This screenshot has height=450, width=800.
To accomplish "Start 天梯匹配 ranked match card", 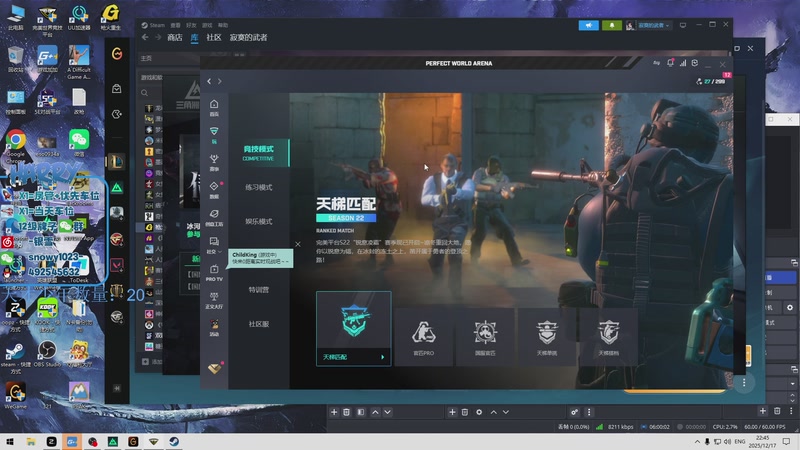I will [354, 329].
